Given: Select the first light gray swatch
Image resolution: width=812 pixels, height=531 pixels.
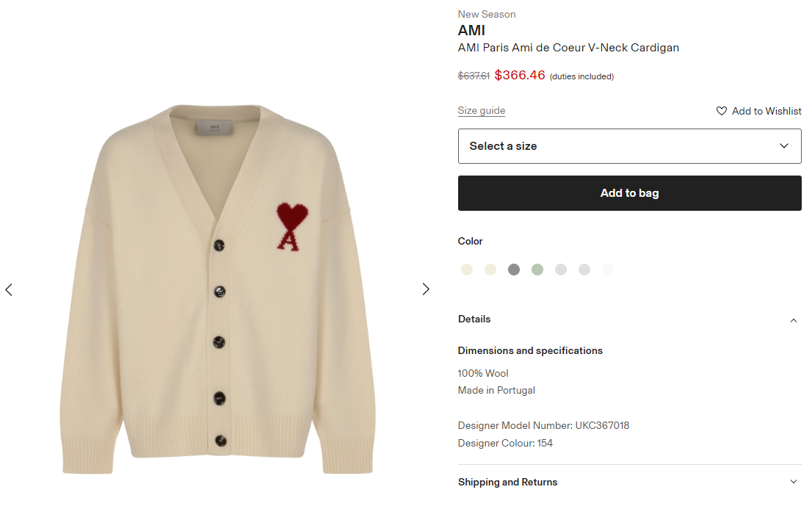Looking at the screenshot, I should point(561,270).
